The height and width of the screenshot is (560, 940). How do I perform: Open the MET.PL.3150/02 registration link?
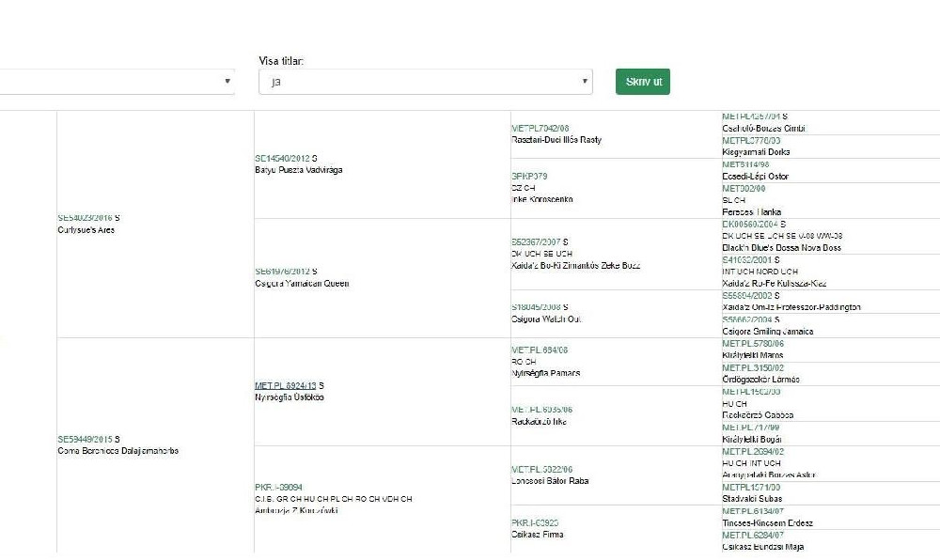(x=753, y=367)
